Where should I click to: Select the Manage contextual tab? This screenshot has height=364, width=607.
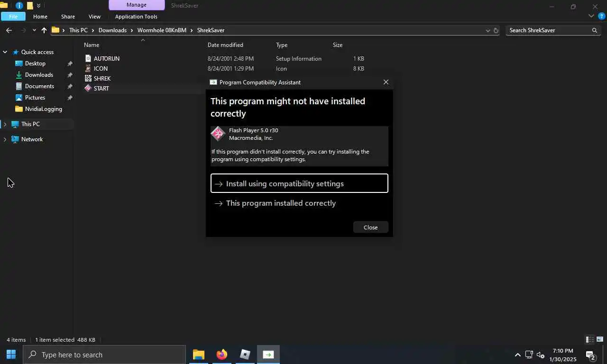point(137,5)
